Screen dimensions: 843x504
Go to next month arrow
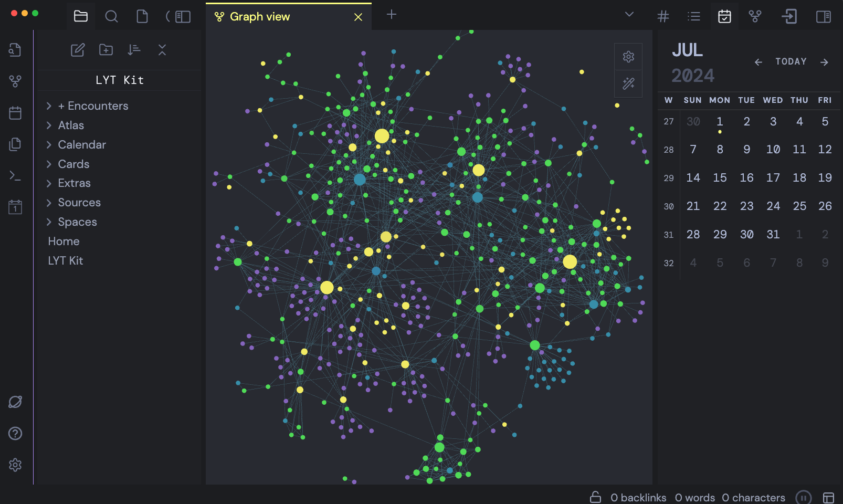[824, 62]
